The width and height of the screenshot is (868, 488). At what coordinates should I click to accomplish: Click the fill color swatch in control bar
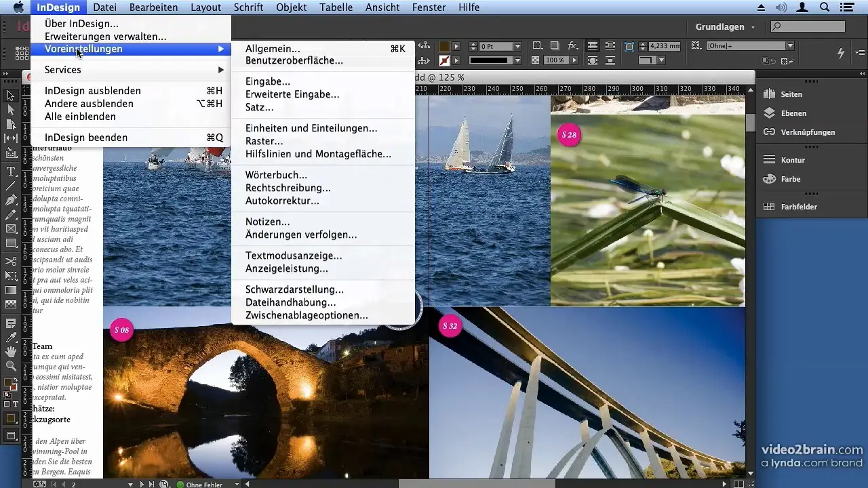(443, 46)
